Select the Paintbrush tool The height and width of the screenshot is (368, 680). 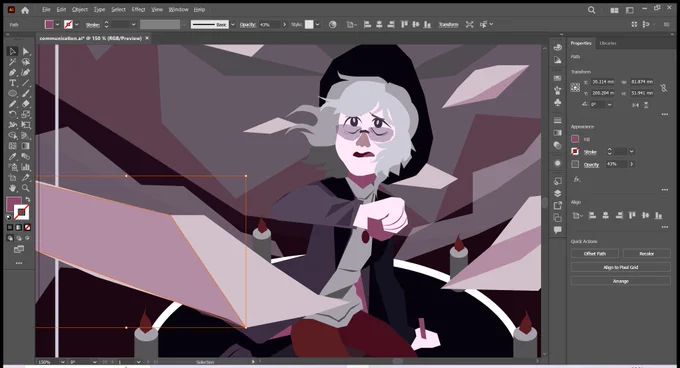coord(26,93)
